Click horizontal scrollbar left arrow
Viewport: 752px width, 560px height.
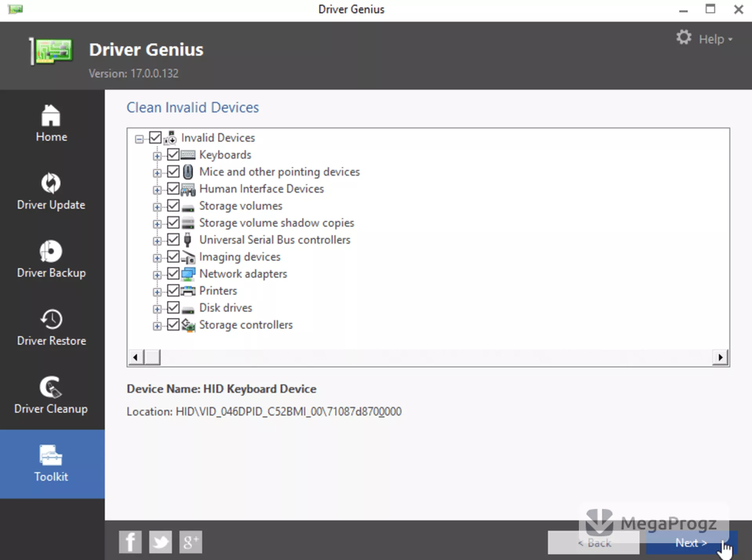tap(136, 357)
